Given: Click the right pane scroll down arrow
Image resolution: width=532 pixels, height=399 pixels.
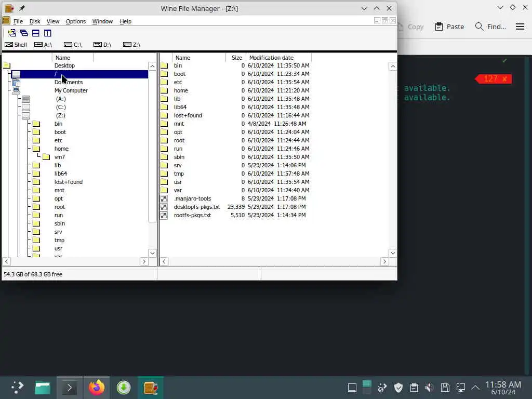Looking at the screenshot, I should [393, 253].
